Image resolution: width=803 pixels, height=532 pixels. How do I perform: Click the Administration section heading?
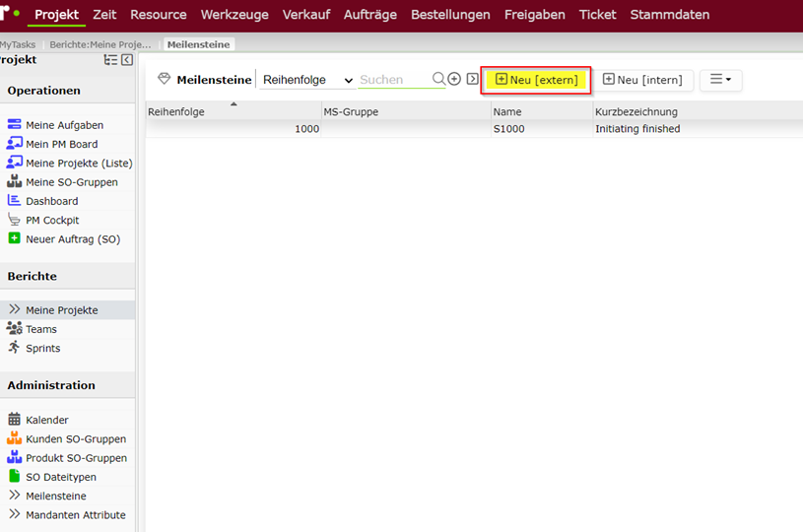click(x=51, y=385)
